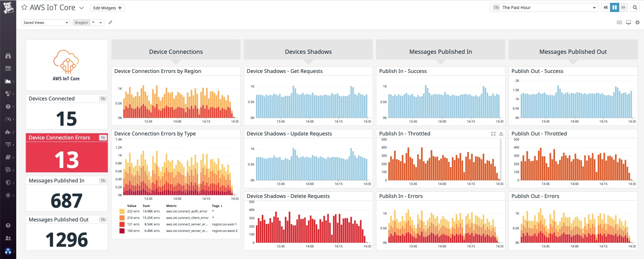Image resolution: width=644 pixels, height=259 pixels.
Task: Open Integrations puzzle piece in sidebar
Action: (x=8, y=132)
